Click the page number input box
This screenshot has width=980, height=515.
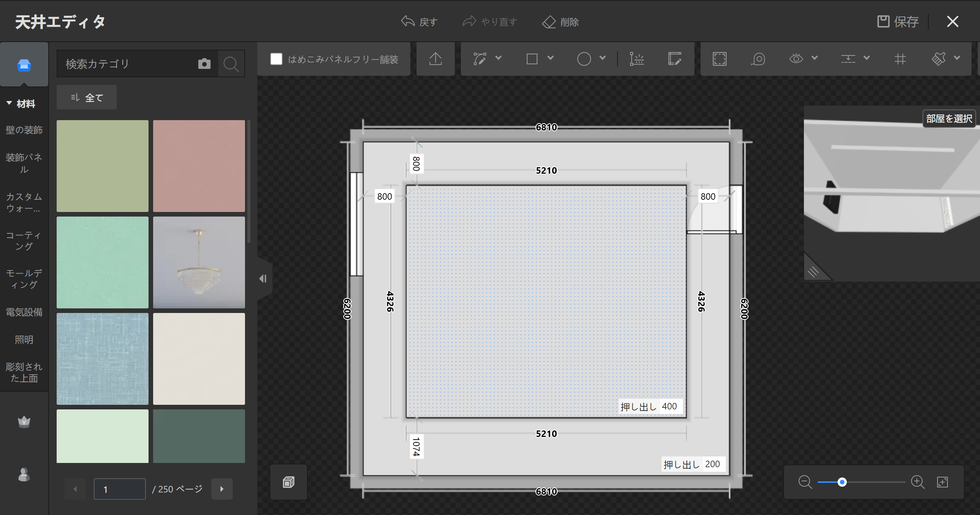coord(120,489)
